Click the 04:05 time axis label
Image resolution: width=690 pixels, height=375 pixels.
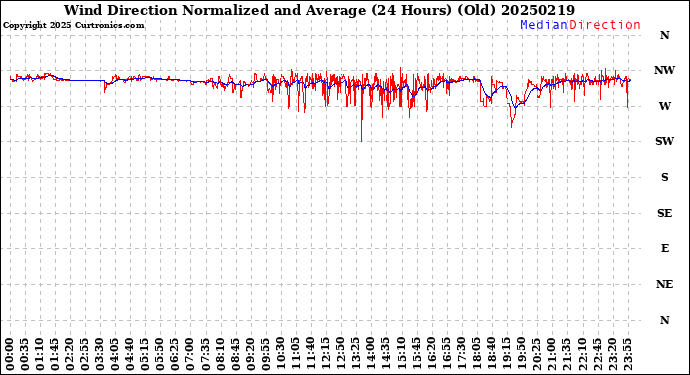[115, 354]
